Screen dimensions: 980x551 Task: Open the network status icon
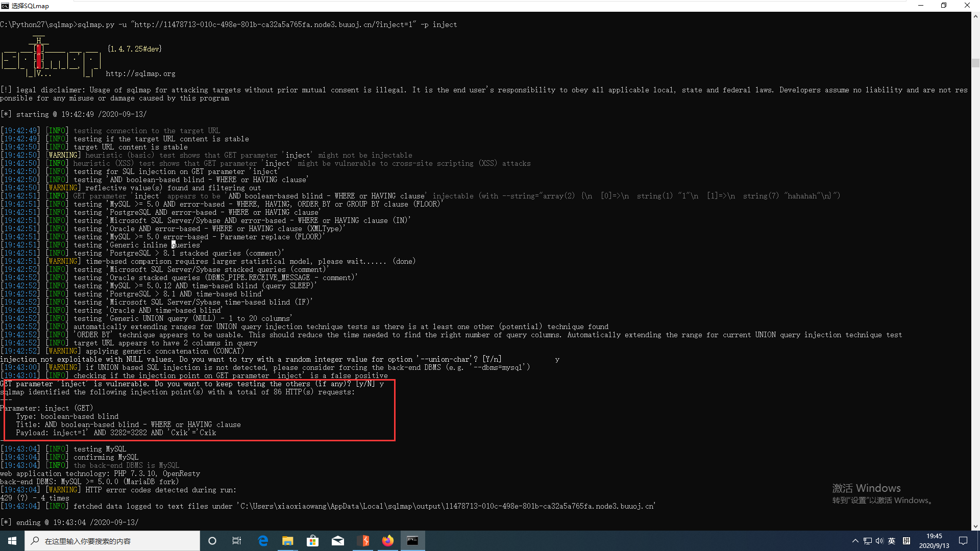pyautogui.click(x=867, y=541)
